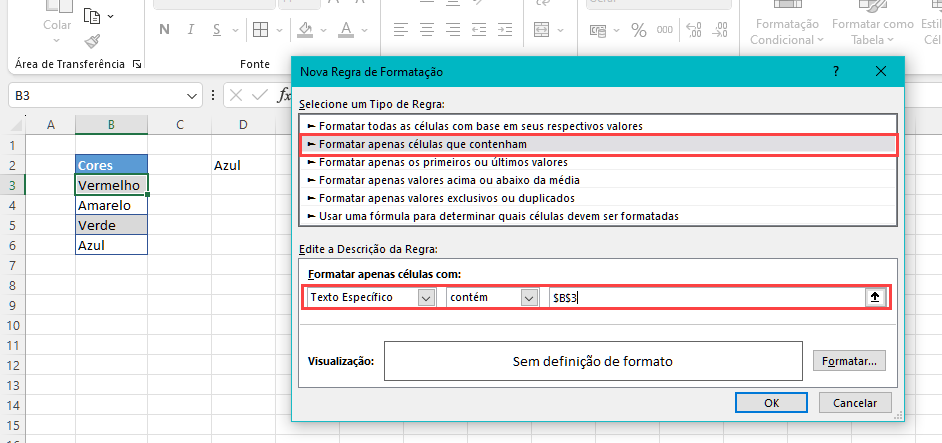942x443 pixels.
Task: Open Área de Transferência dialog launcher
Action: click(136, 64)
